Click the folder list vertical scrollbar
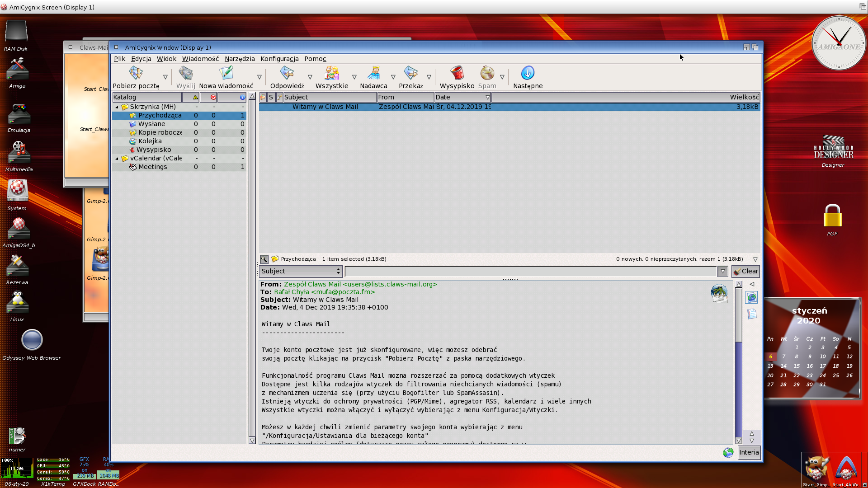The height and width of the screenshot is (488, 868). [252, 268]
